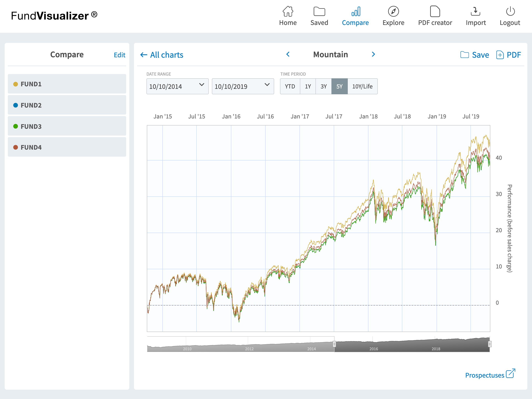
Task: Go to next chart type arrow
Action: click(373, 54)
